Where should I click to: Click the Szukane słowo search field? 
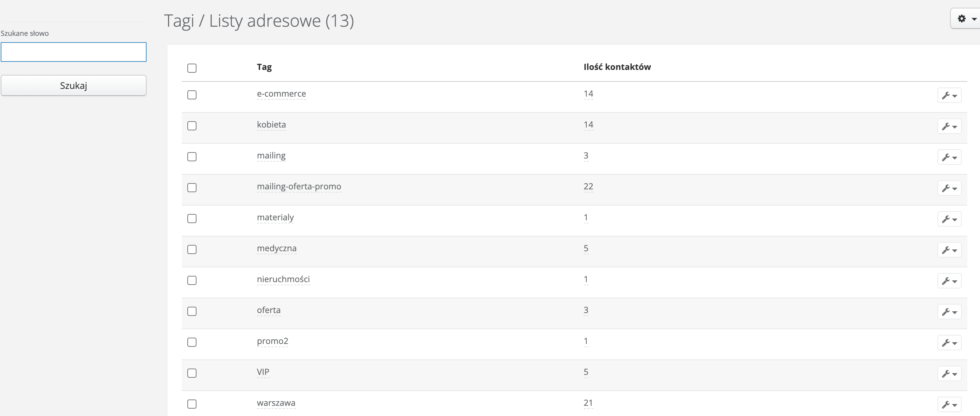tap(73, 52)
